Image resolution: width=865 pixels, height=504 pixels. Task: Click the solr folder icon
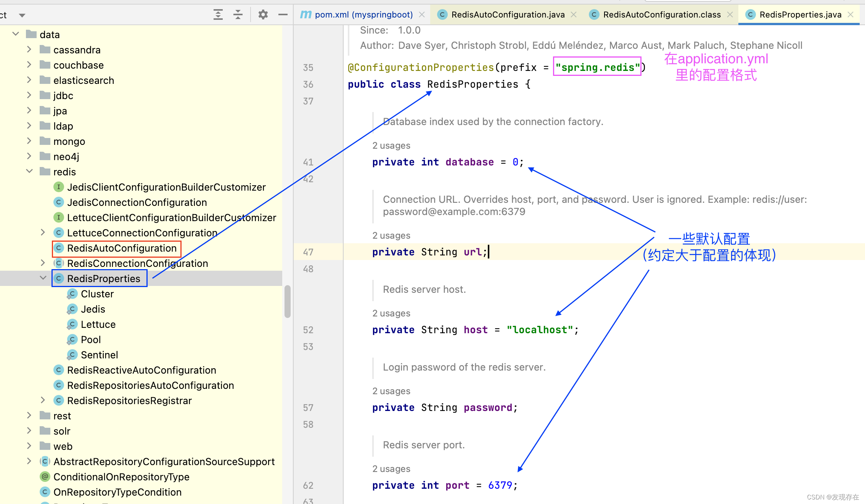coord(45,430)
